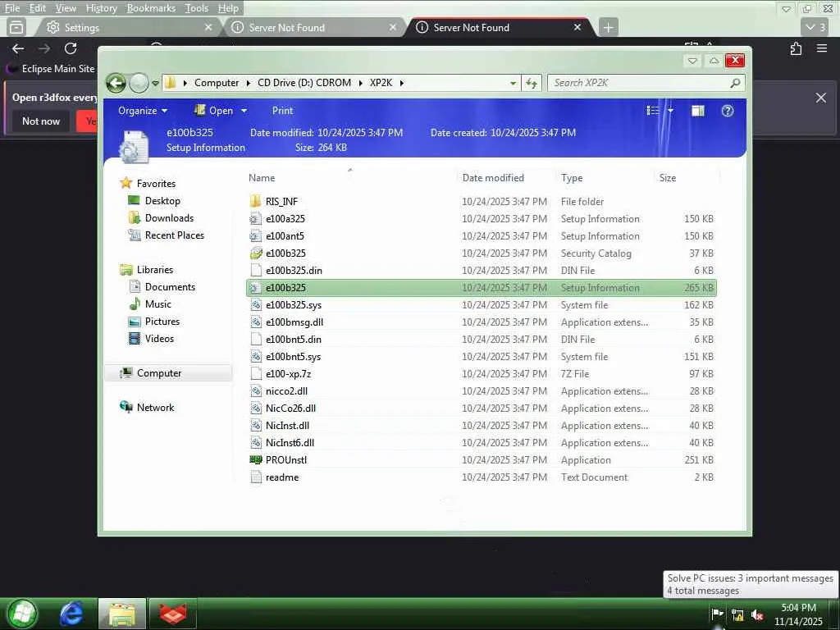The image size is (840, 630).
Task: Select e100b325 Security Catalog file icon
Action: (x=256, y=253)
